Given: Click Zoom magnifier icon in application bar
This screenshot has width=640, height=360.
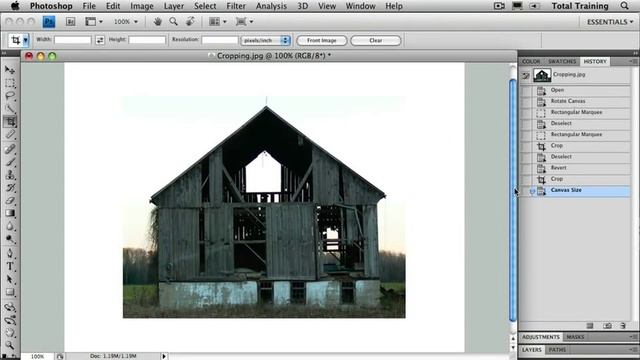Looking at the screenshot, I should coord(173,22).
